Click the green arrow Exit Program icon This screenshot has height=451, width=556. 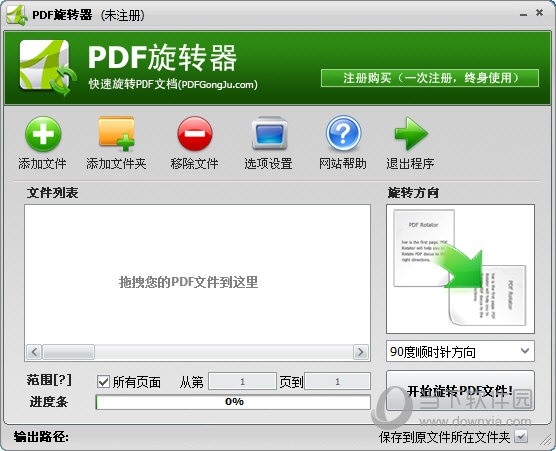(411, 133)
